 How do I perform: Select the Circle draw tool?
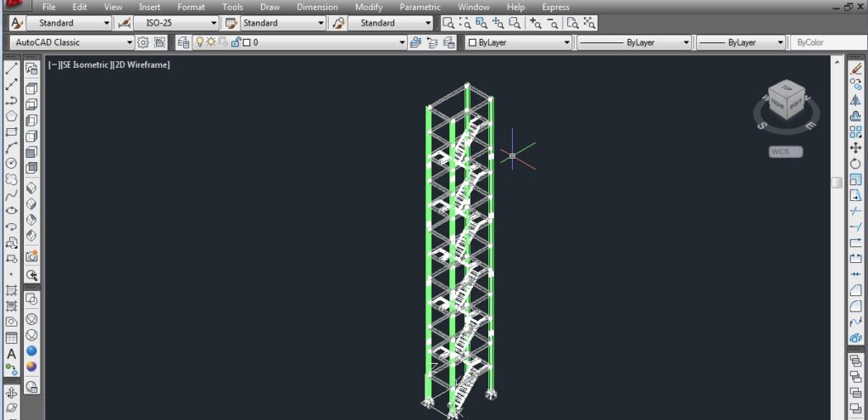click(x=12, y=164)
